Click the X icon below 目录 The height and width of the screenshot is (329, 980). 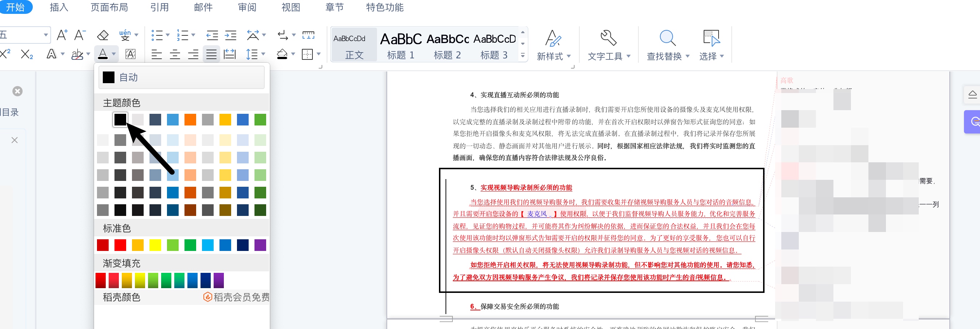pos(15,140)
